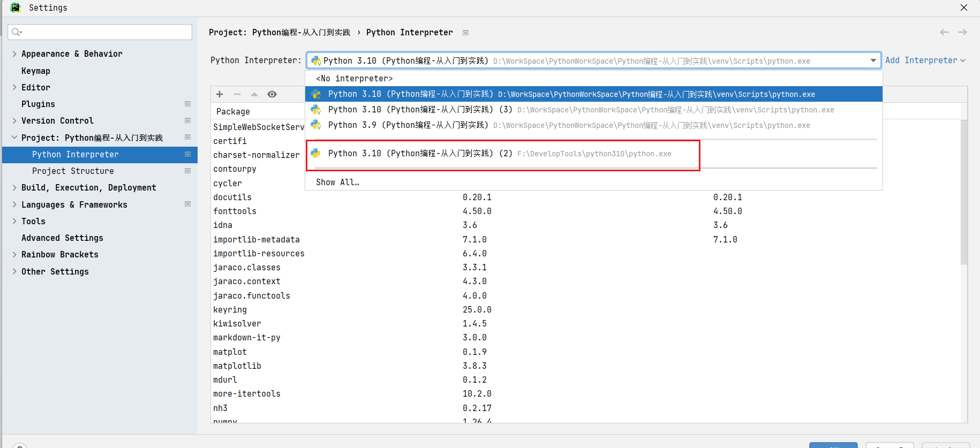Open Project Structure settings page

(x=73, y=171)
